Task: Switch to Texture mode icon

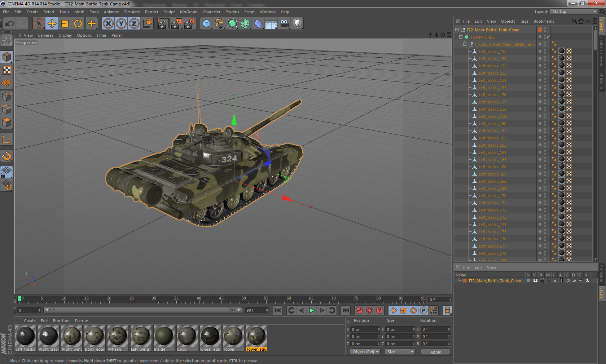Action: click(x=7, y=70)
